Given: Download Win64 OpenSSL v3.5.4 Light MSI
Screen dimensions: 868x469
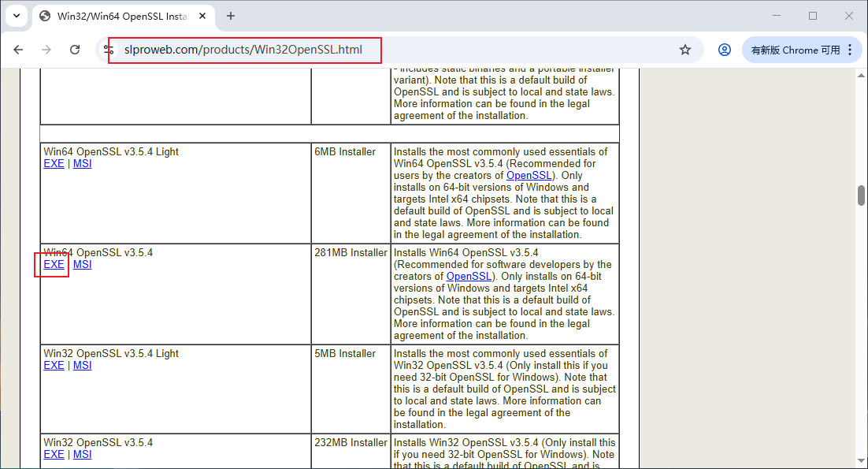Looking at the screenshot, I should [83, 164].
